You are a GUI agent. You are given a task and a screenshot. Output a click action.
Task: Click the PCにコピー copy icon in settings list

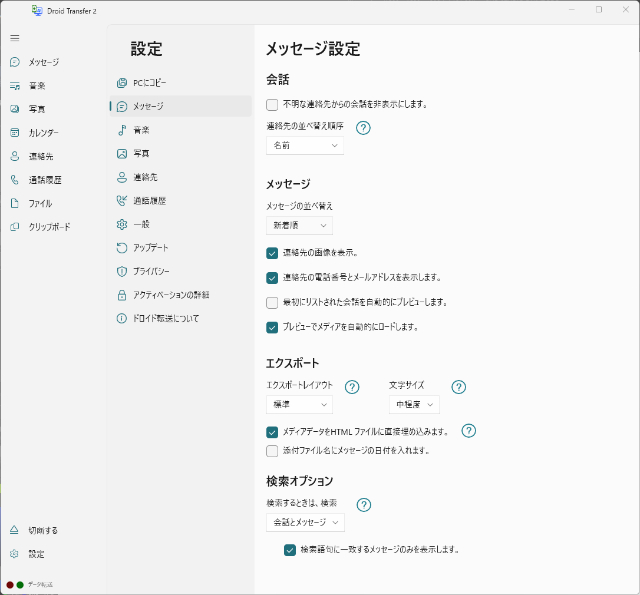(122, 83)
